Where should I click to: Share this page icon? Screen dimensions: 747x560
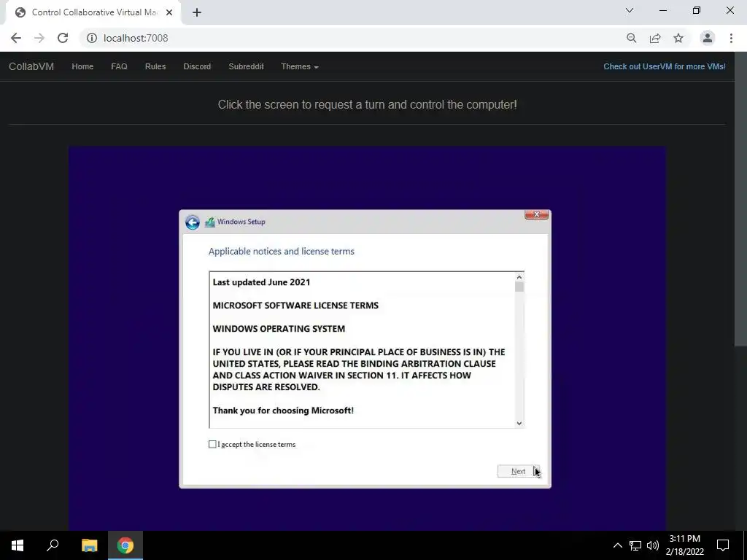[x=655, y=38]
